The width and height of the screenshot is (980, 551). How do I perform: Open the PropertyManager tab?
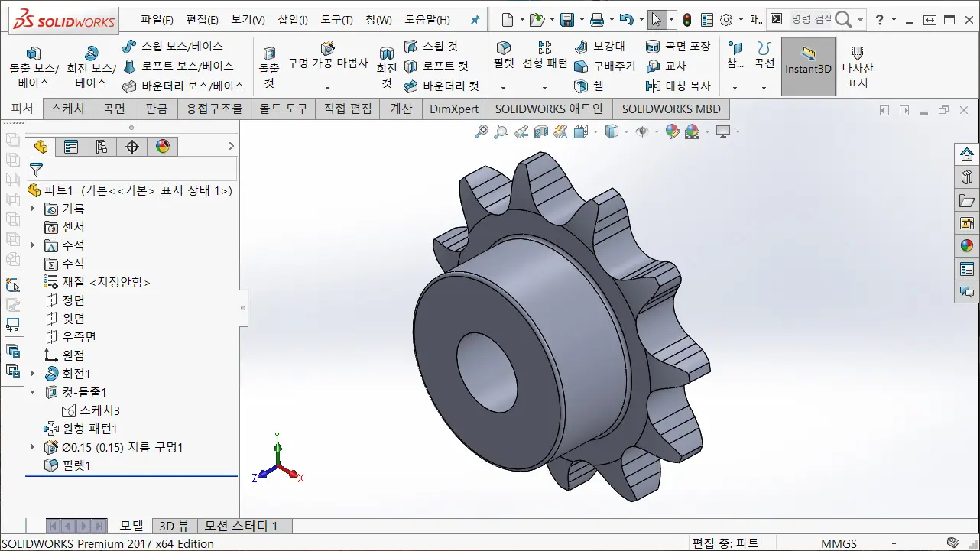(x=71, y=147)
